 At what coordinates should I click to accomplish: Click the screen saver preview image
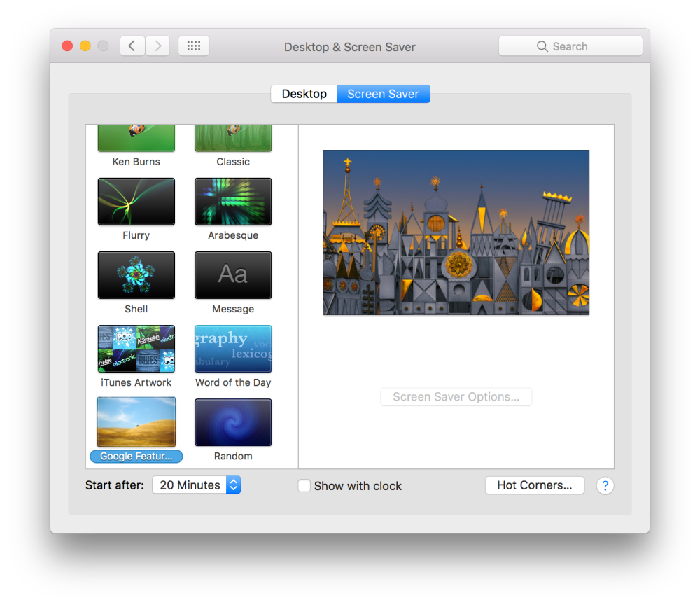456,232
